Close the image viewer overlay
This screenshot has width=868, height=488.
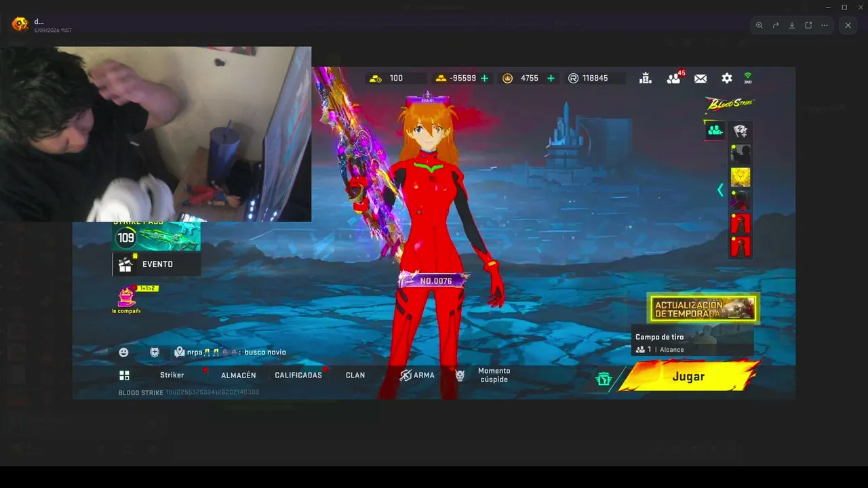pos(848,25)
